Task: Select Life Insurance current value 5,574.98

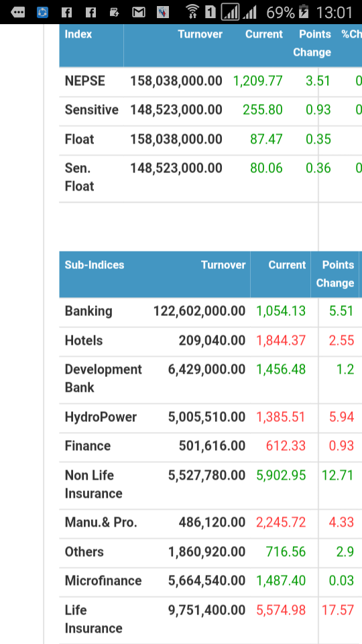Action: [x=281, y=610]
